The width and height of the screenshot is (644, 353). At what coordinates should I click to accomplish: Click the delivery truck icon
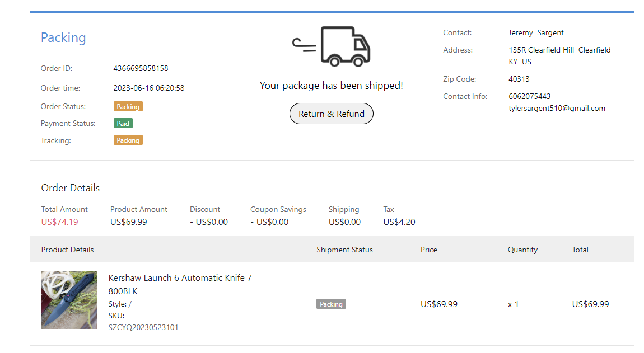332,46
